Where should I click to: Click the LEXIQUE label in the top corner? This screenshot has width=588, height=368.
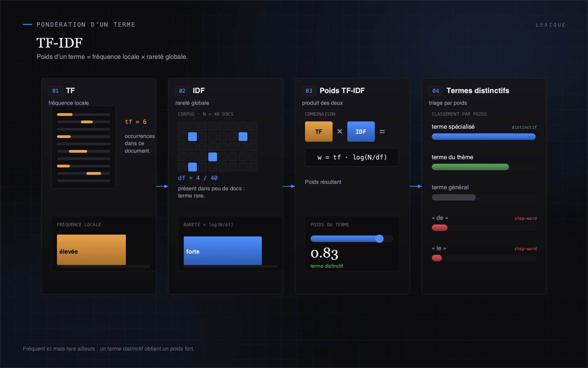point(550,25)
